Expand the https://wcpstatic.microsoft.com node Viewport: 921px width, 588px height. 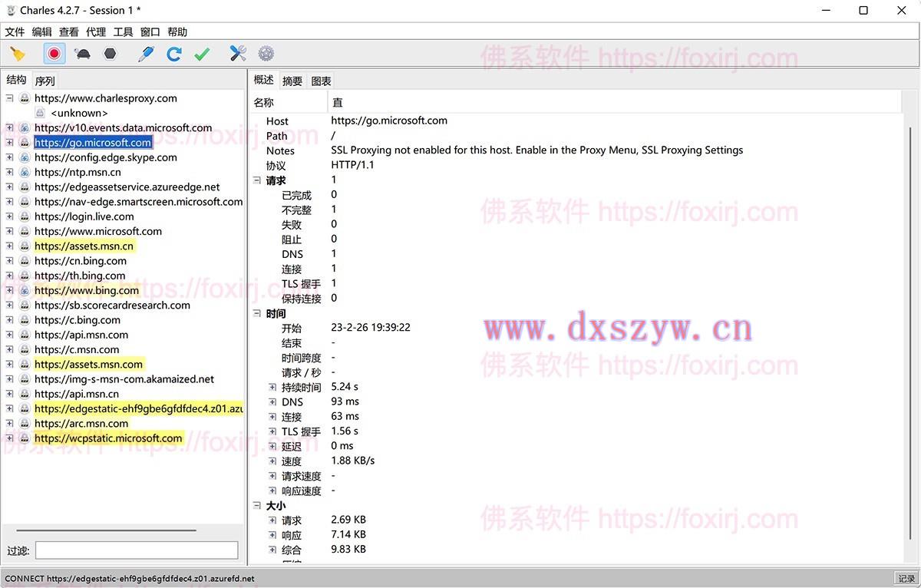(x=9, y=438)
